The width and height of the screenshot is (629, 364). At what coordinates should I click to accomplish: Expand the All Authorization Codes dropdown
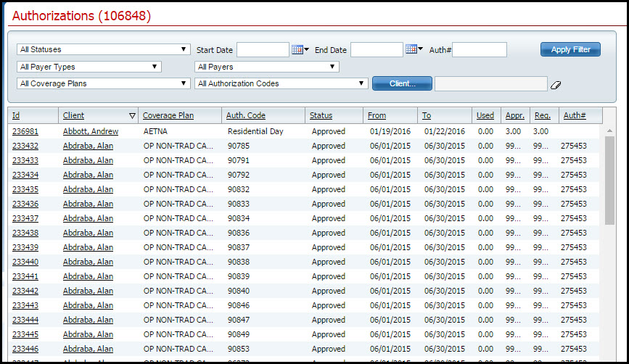click(x=281, y=83)
